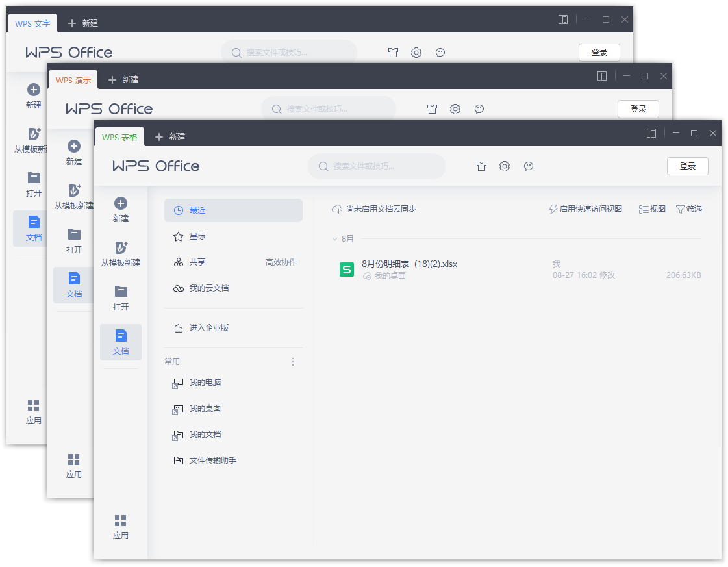Click feedback chat icon in WPS 文字 window

[440, 53]
